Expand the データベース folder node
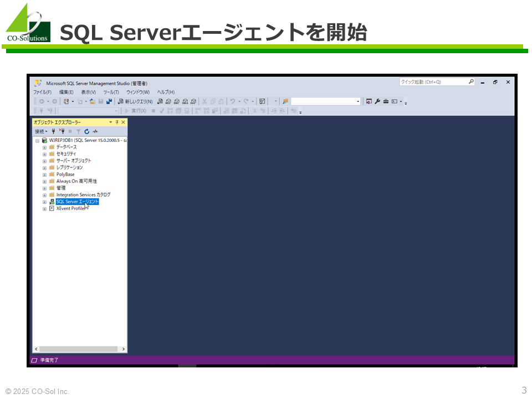532x399 pixels. click(44, 147)
